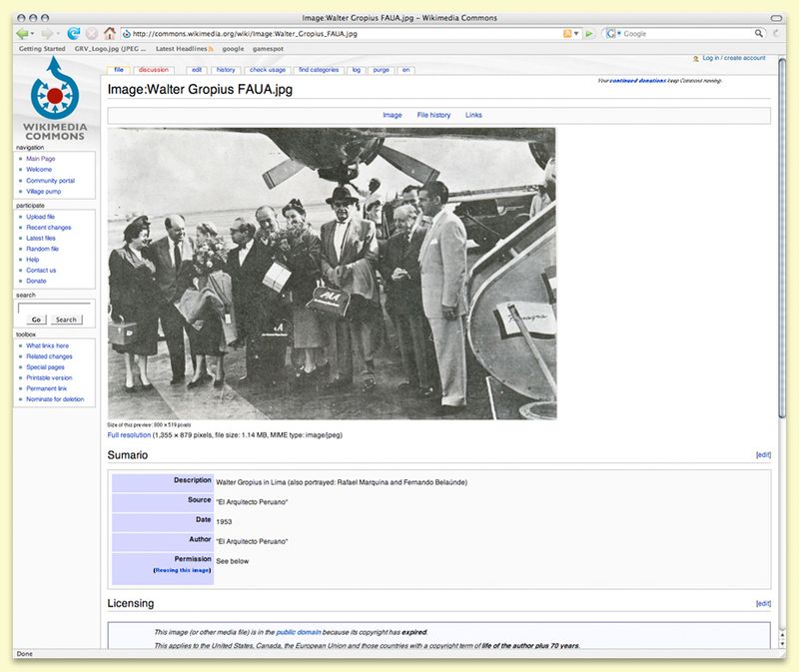Click the browser Back arrow button
This screenshot has height=672, width=799.
pyautogui.click(x=21, y=33)
